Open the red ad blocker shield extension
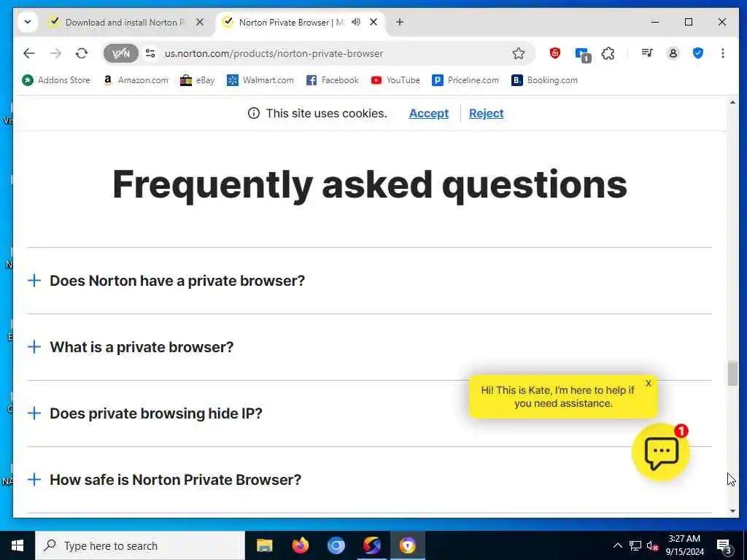The image size is (747, 560). point(555,53)
